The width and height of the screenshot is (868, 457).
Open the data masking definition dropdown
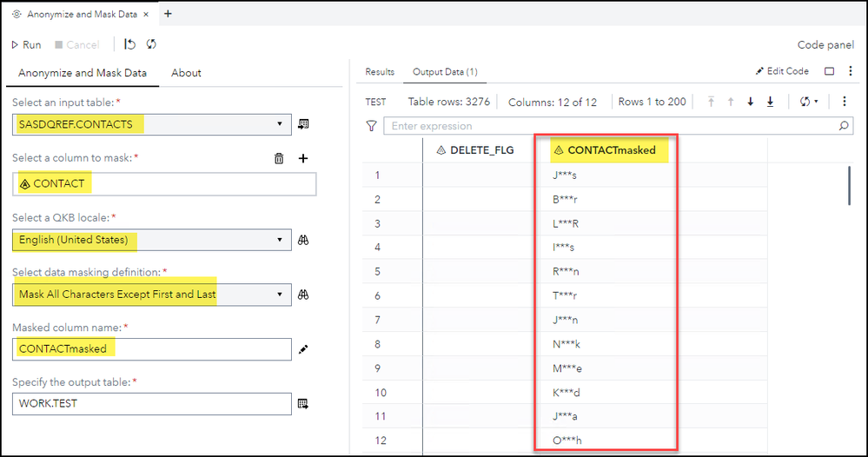pyautogui.click(x=280, y=295)
